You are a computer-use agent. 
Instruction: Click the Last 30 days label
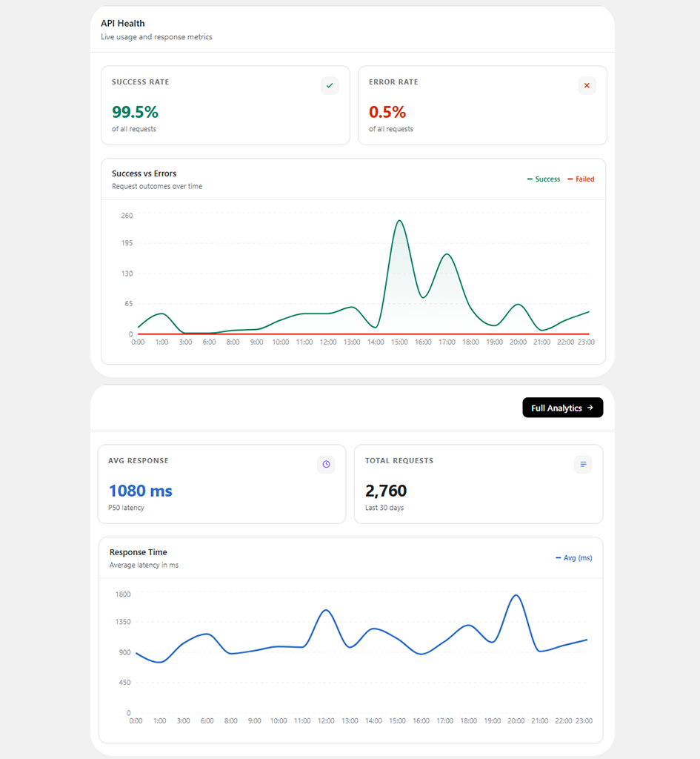(384, 508)
